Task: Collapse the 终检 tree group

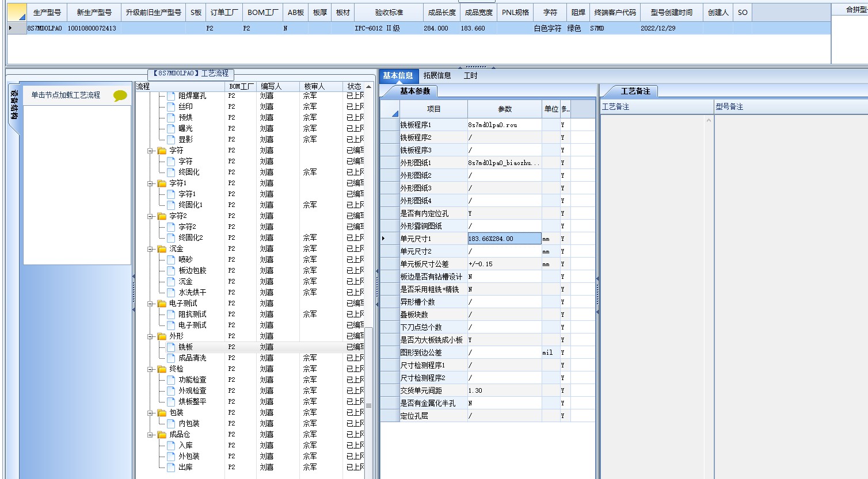Action: 150,369
